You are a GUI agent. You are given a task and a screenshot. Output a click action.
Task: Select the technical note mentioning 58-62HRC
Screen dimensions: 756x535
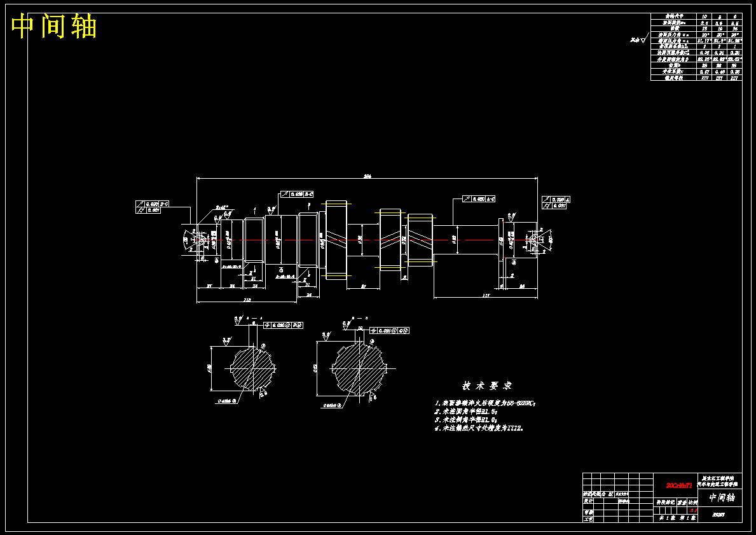[x=485, y=403]
